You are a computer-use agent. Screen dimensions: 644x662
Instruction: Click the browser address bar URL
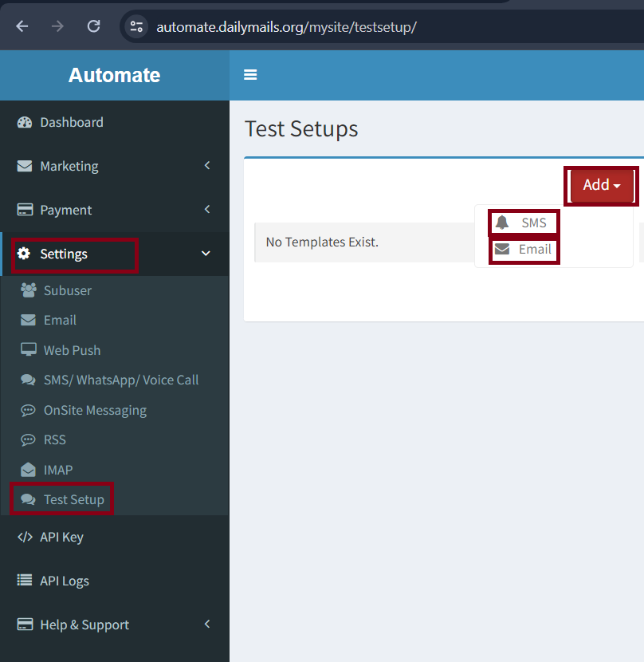pyautogui.click(x=287, y=27)
